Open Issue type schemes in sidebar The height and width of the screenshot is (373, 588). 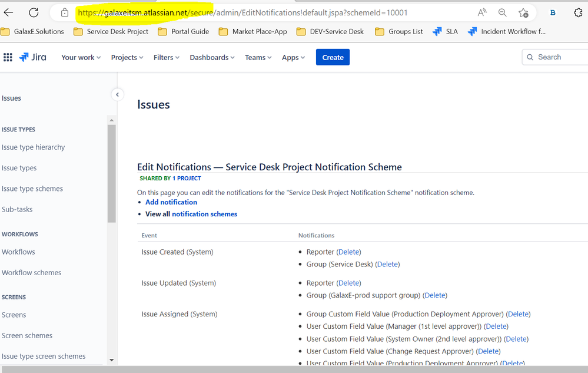point(32,189)
